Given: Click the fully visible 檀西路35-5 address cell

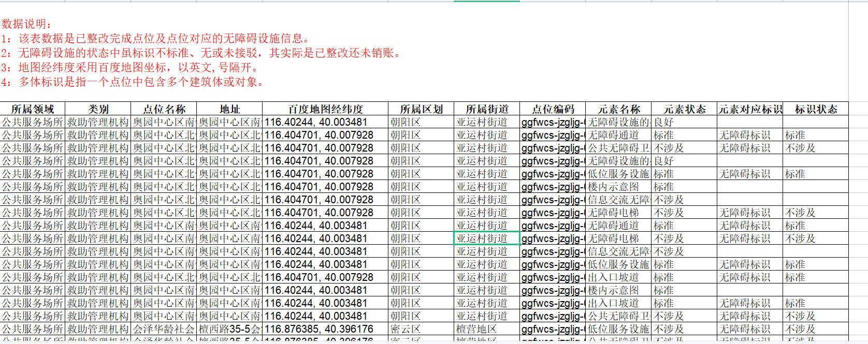Looking at the screenshot, I should (x=229, y=329).
